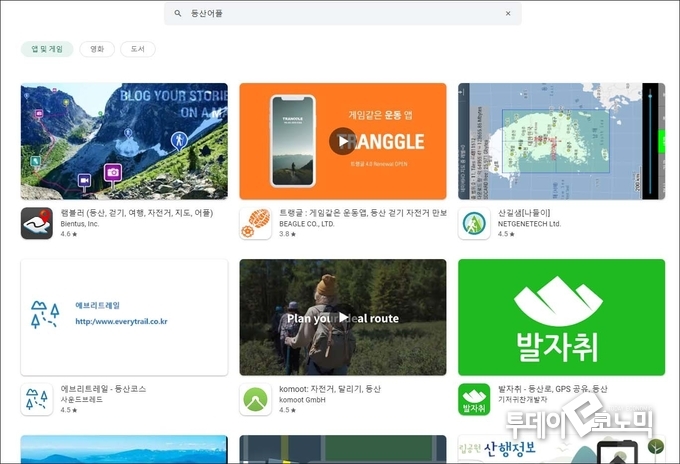The width and height of the screenshot is (680, 464).
Task: Play the TRANGGLE promo video
Action: [343, 141]
